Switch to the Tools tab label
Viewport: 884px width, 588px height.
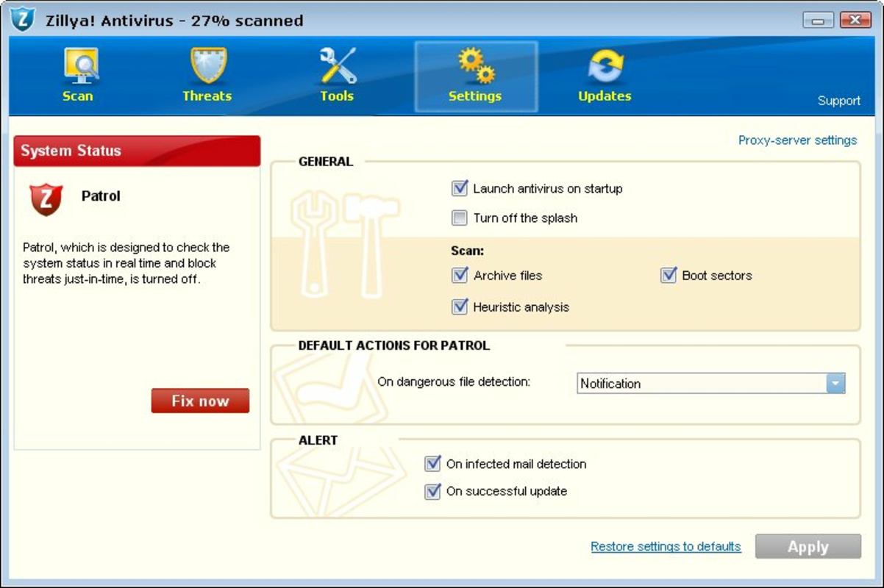pyautogui.click(x=337, y=96)
